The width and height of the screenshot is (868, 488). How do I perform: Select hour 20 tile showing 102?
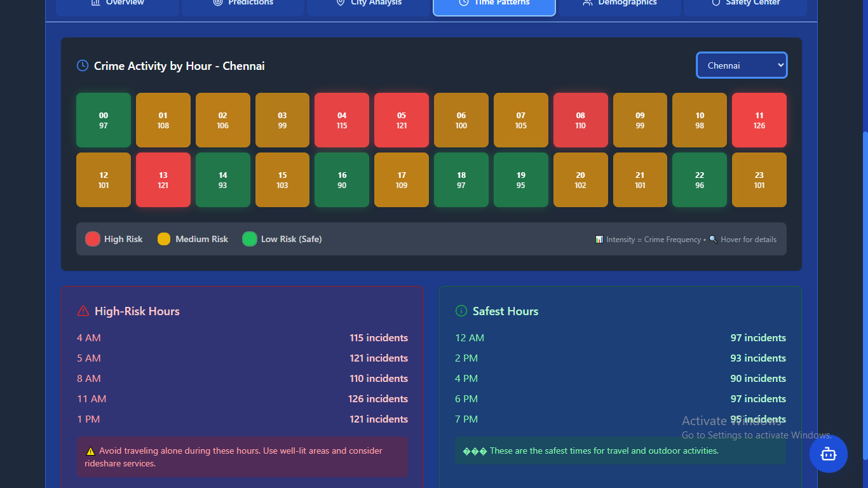(x=581, y=180)
